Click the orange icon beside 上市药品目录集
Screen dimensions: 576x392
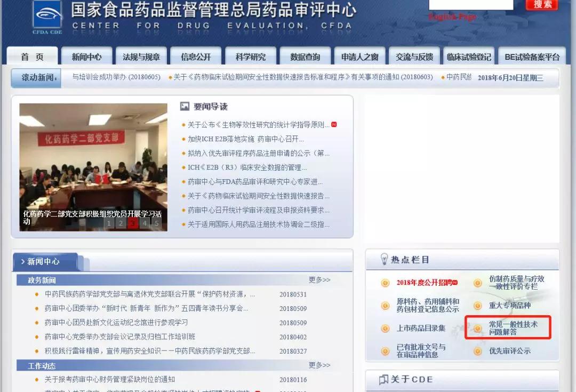pyautogui.click(x=385, y=329)
